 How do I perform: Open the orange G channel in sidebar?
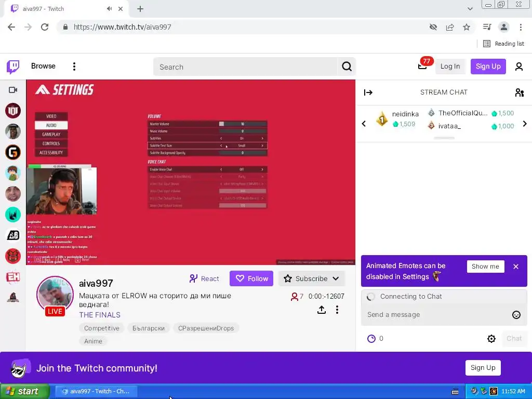(x=13, y=152)
